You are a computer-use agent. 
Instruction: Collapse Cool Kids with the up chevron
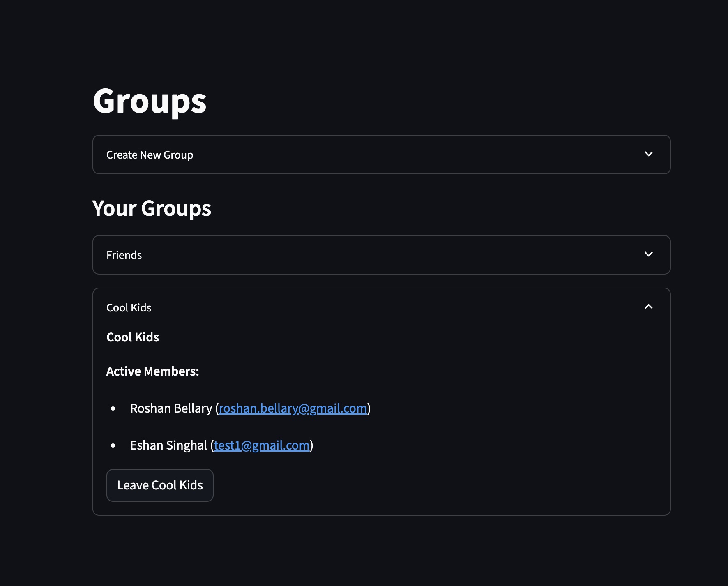pos(648,307)
